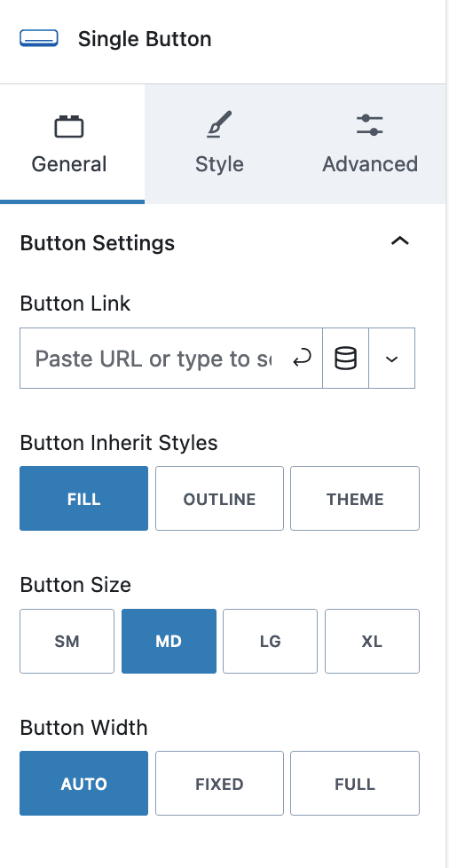Image resolution: width=449 pixels, height=868 pixels.
Task: Click the submit arrow icon in Button Link
Action: (x=302, y=359)
